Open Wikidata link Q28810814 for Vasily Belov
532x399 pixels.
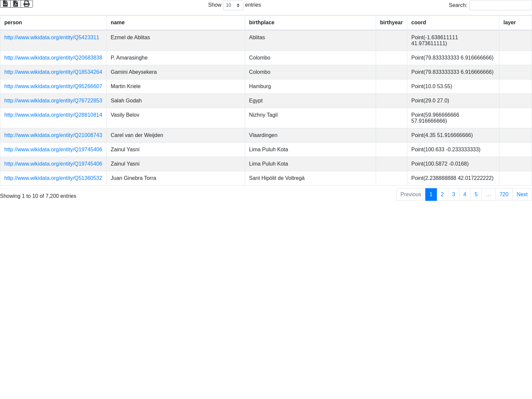[53, 115]
